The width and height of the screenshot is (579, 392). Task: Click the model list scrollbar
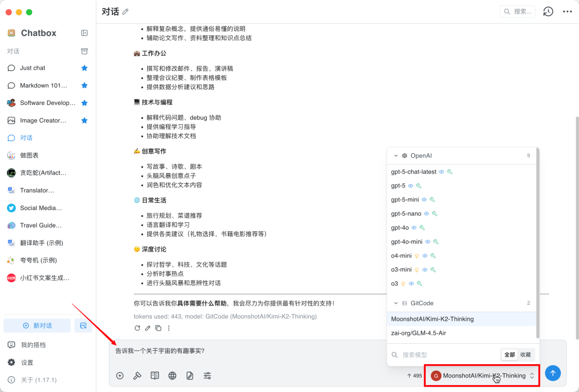538,243
